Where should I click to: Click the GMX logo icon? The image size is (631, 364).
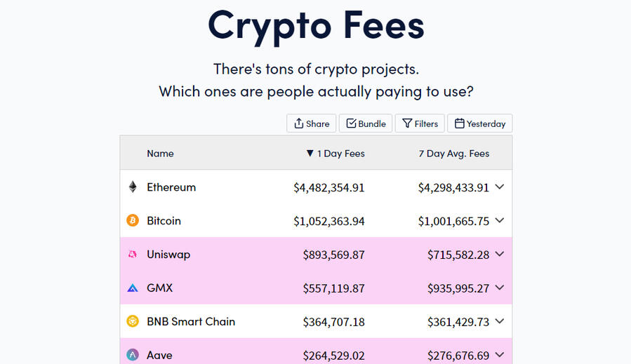click(x=133, y=288)
